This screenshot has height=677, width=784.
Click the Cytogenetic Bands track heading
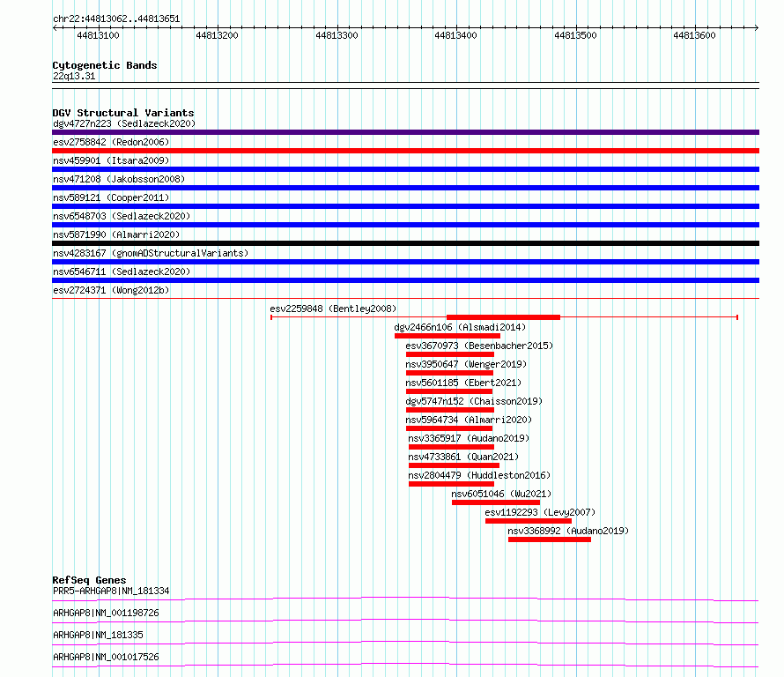tap(105, 65)
